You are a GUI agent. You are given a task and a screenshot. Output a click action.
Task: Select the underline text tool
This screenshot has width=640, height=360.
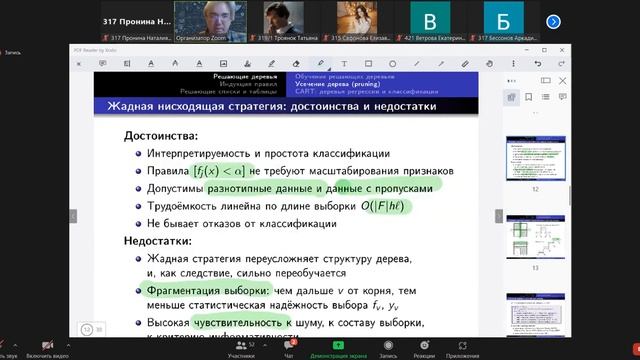151,64
